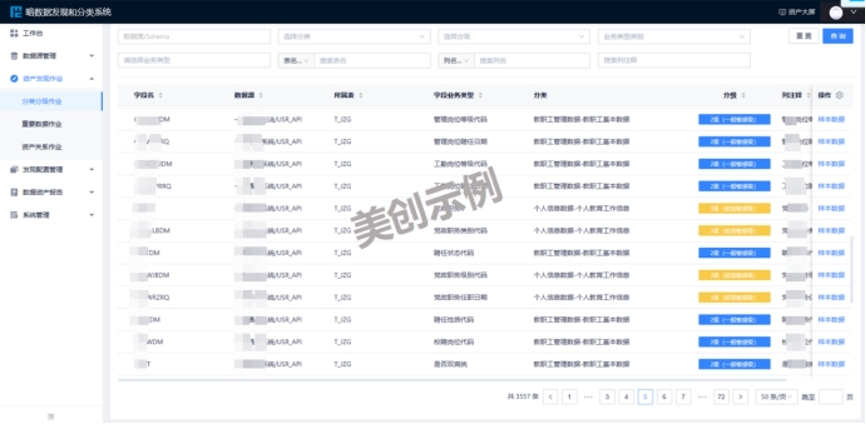Go to page 3
Screen dimensions: 866x424
click(x=607, y=396)
